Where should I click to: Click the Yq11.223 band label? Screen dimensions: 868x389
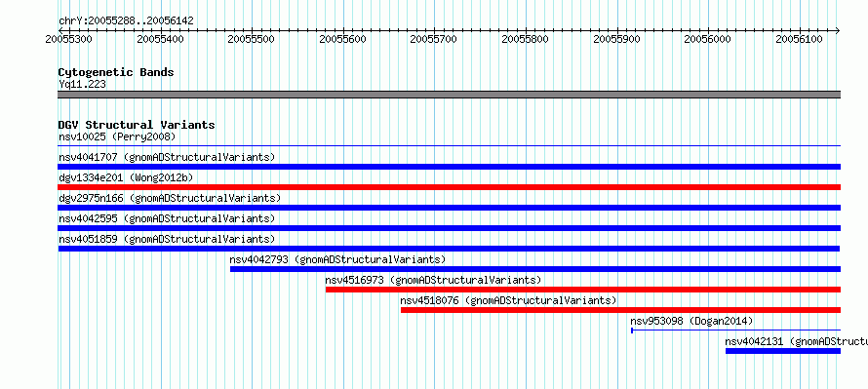coord(83,84)
